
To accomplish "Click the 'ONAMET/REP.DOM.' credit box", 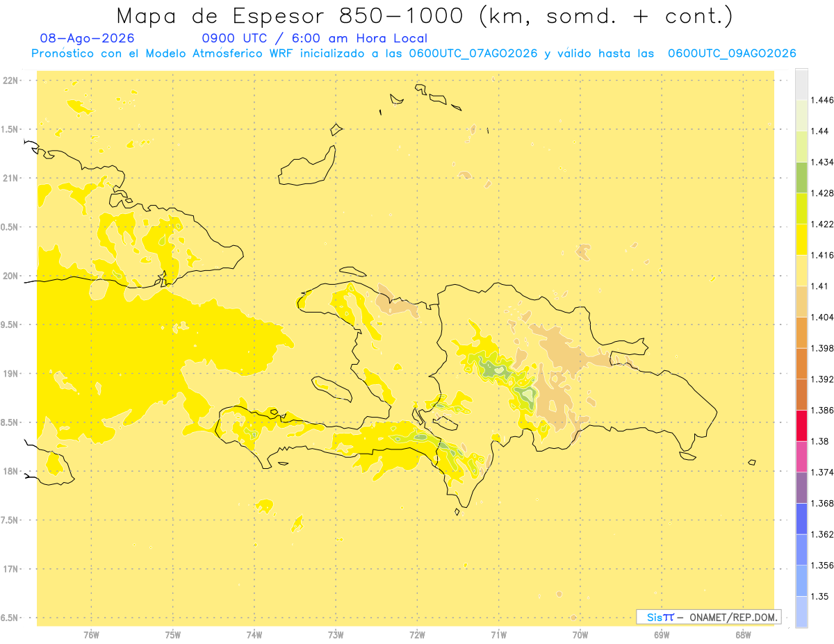I will [709, 617].
